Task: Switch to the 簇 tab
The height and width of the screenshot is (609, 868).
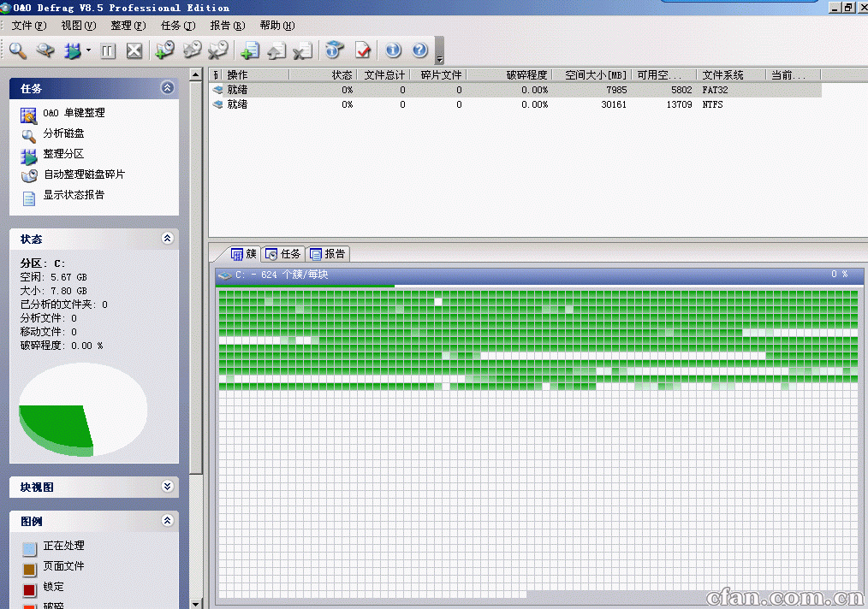Action: pyautogui.click(x=244, y=254)
